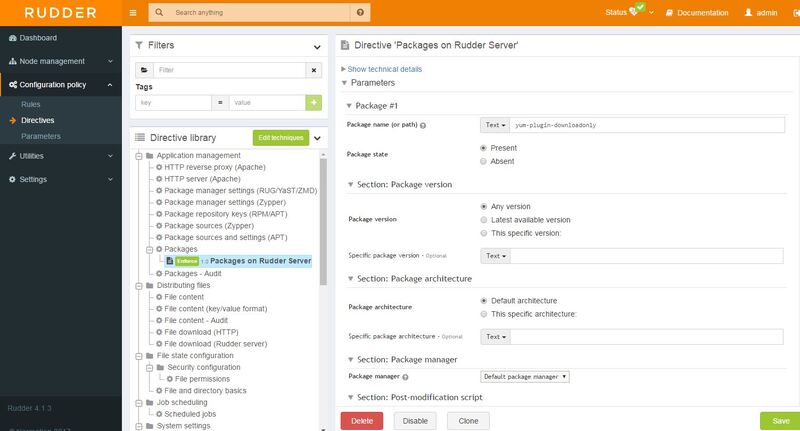Select the Absent package state
800x431 pixels.
coord(483,161)
